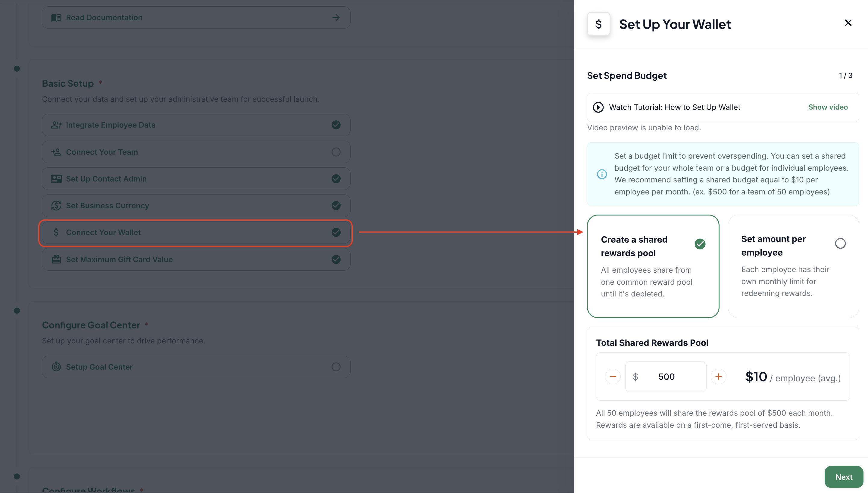Click the target icon on Setup Goal Center
868x493 pixels.
point(56,367)
